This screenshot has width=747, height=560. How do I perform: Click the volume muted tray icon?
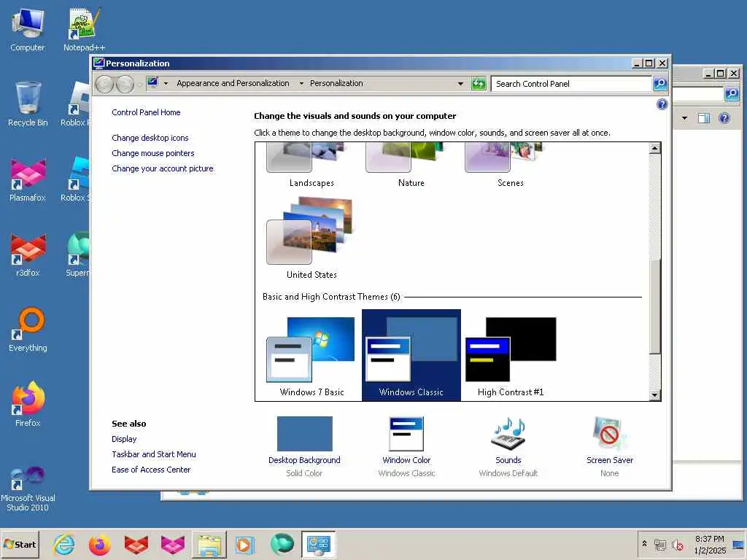pyautogui.click(x=677, y=544)
